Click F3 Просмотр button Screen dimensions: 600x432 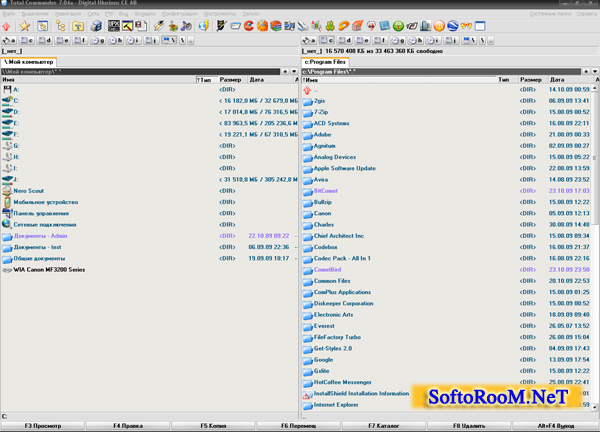click(43, 426)
